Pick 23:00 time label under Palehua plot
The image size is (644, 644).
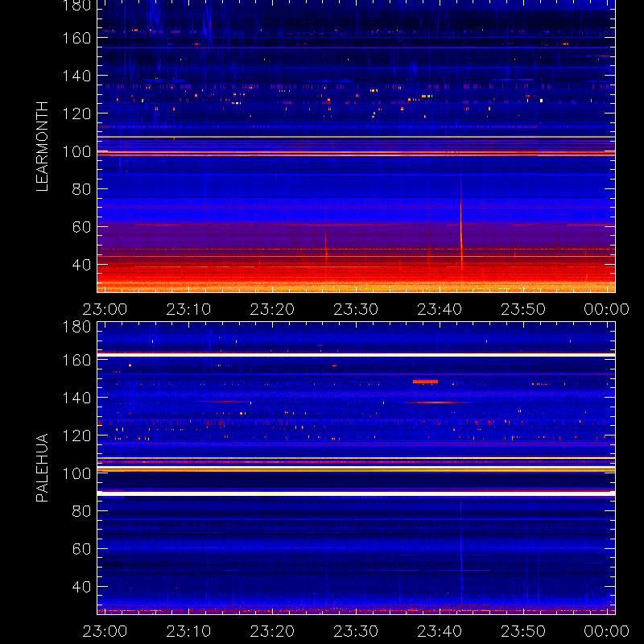(105, 631)
